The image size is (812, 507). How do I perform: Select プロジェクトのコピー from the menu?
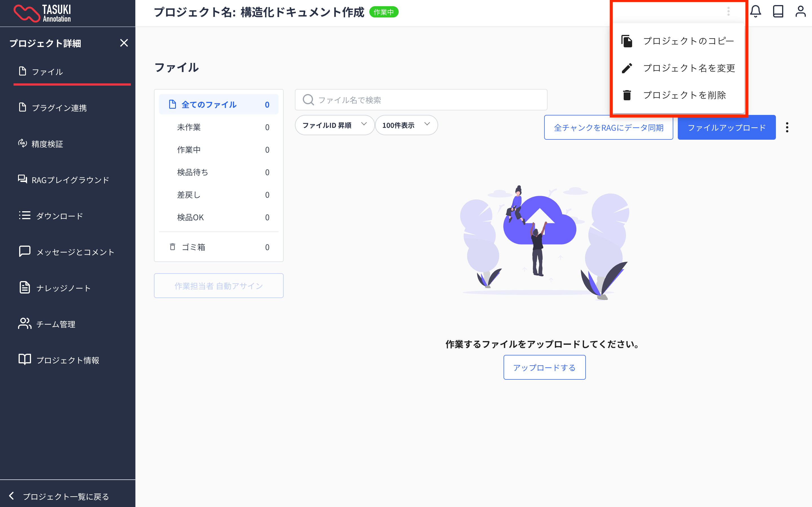pyautogui.click(x=688, y=41)
